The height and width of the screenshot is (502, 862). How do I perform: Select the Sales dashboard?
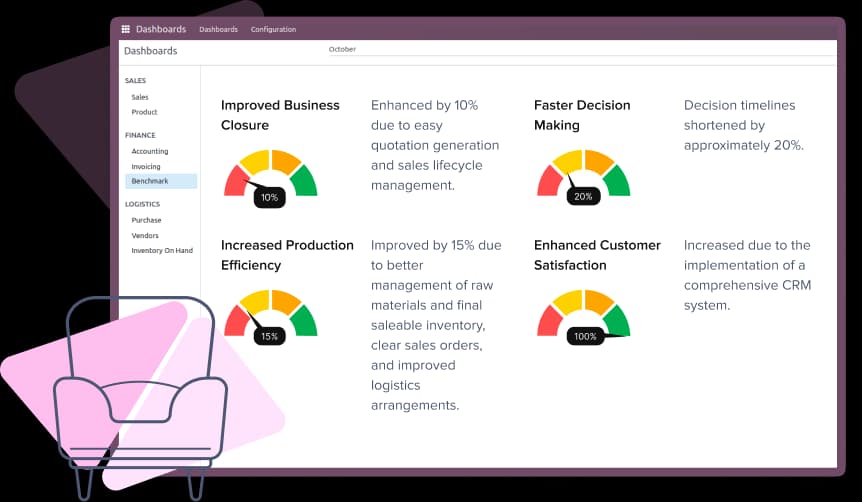click(x=140, y=97)
